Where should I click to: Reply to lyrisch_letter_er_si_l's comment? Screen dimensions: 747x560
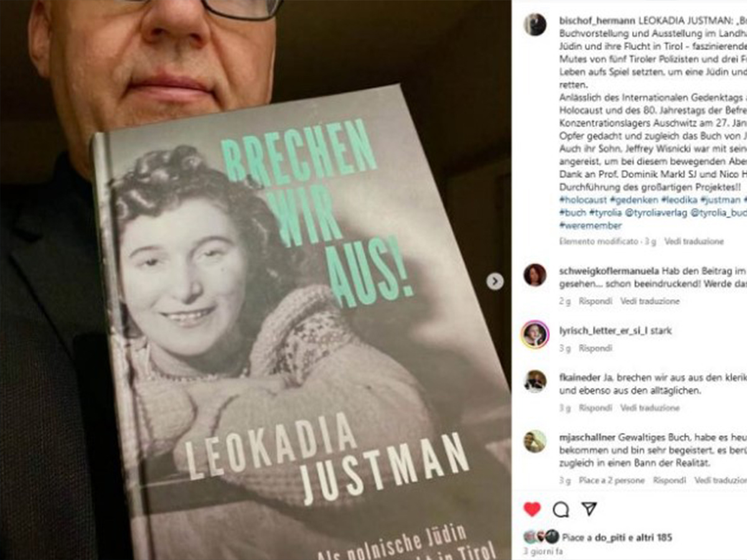(595, 348)
